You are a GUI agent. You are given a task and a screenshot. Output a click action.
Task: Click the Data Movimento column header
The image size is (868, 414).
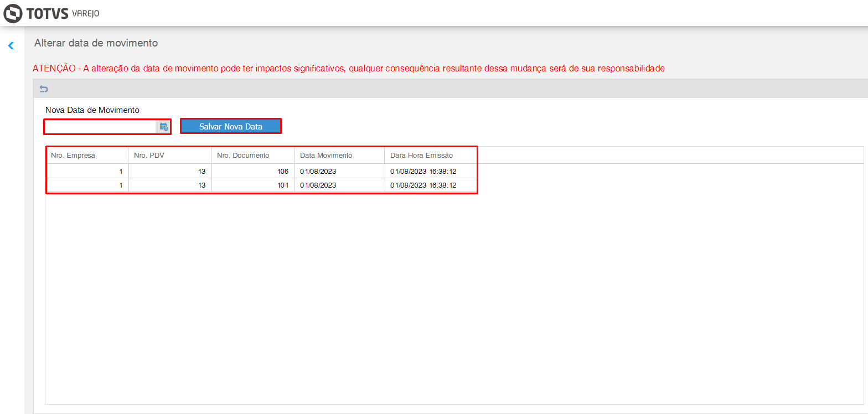coord(339,156)
